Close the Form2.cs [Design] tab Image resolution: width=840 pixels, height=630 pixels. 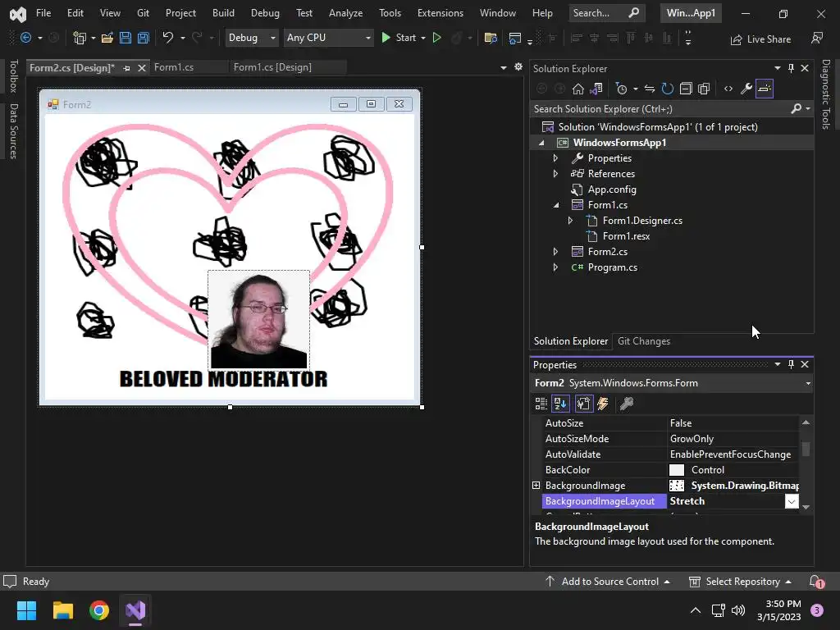pyautogui.click(x=141, y=68)
